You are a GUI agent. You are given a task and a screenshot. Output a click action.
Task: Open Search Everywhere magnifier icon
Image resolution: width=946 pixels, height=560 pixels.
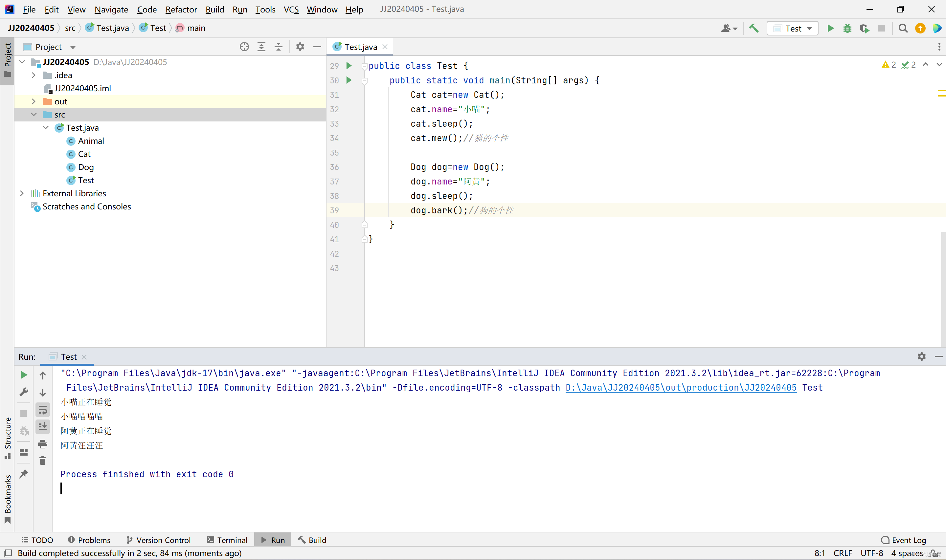pos(903,28)
